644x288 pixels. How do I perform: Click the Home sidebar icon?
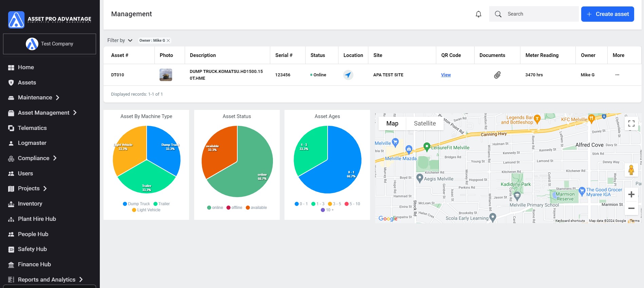[x=11, y=68]
